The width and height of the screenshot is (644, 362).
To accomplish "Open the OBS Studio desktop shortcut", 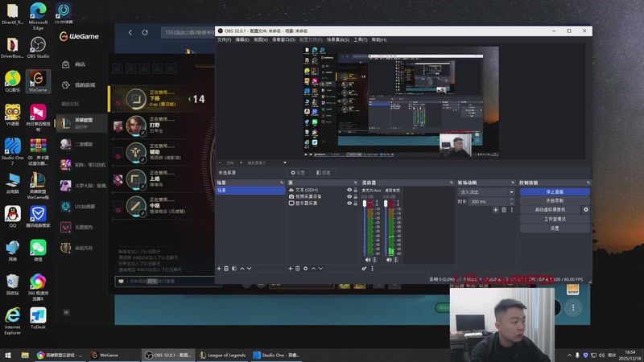I will tap(38, 47).
